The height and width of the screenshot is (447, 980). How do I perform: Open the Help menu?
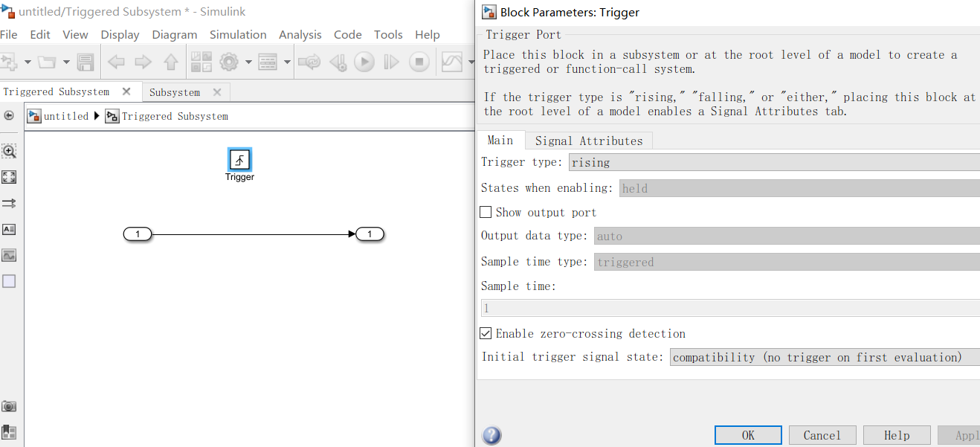[x=428, y=34]
